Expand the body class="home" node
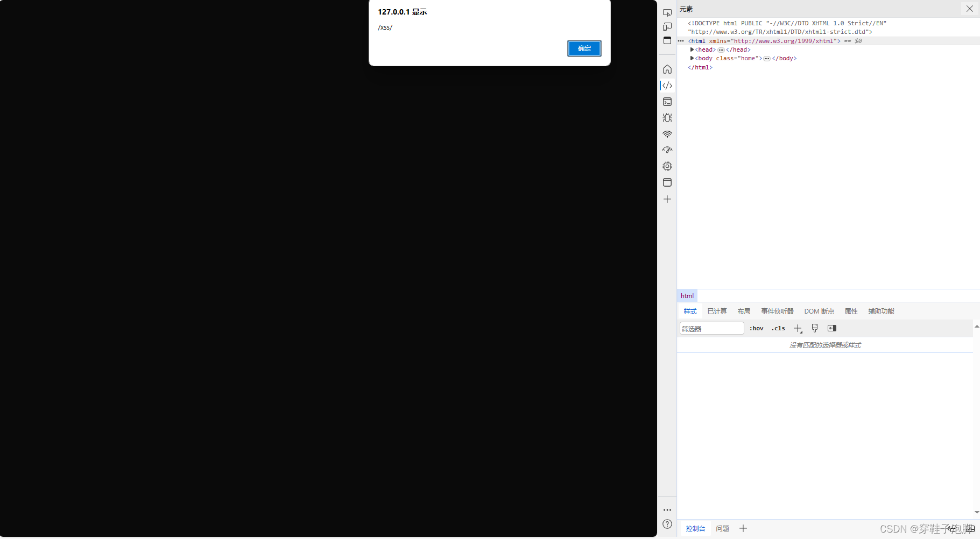The image size is (980, 539). [x=692, y=58]
